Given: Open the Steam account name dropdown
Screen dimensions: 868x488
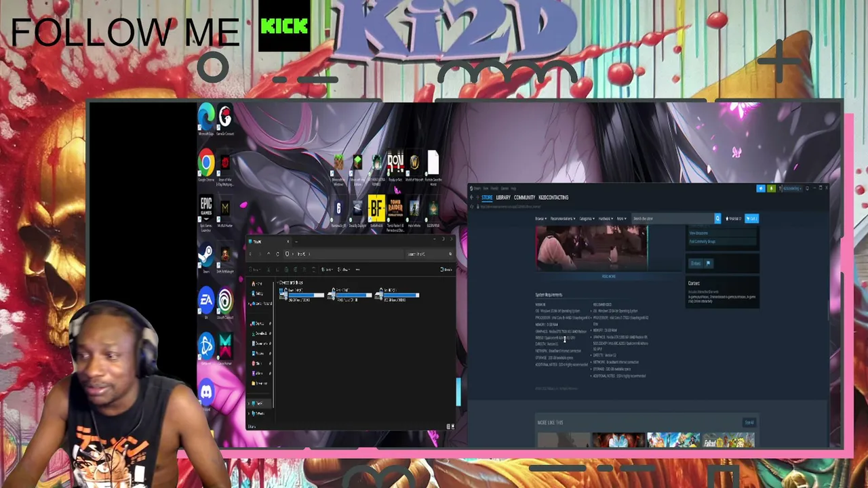Looking at the screenshot, I should 791,188.
